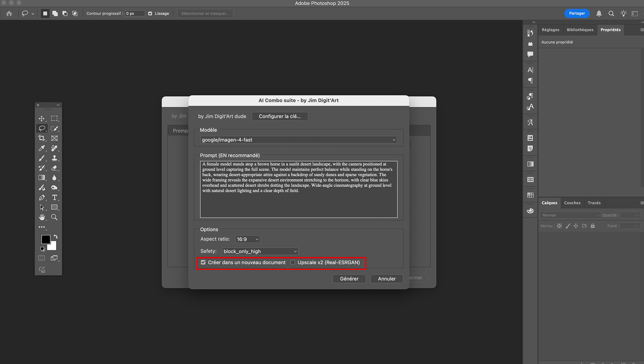Select the Eyedropper tool

(42, 148)
